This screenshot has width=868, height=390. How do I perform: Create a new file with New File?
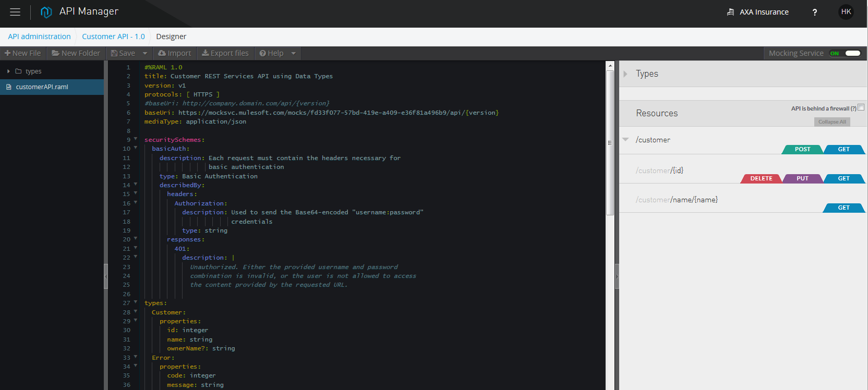[x=23, y=53]
